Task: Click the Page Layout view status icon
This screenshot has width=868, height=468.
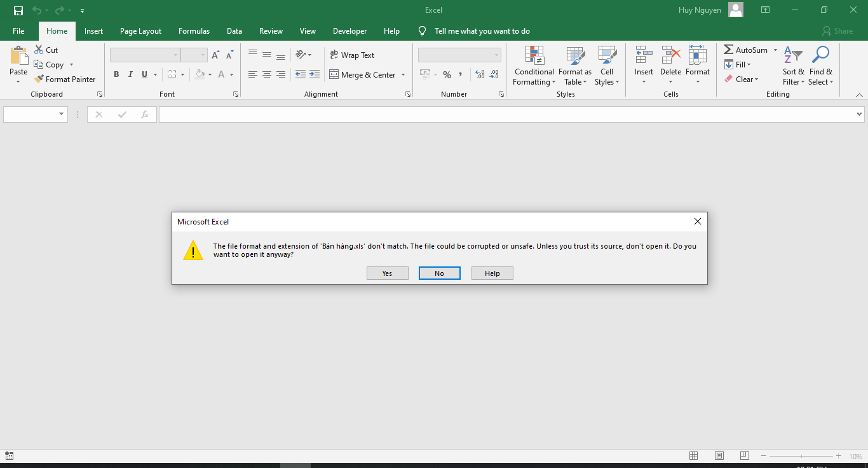Action: [x=719, y=456]
